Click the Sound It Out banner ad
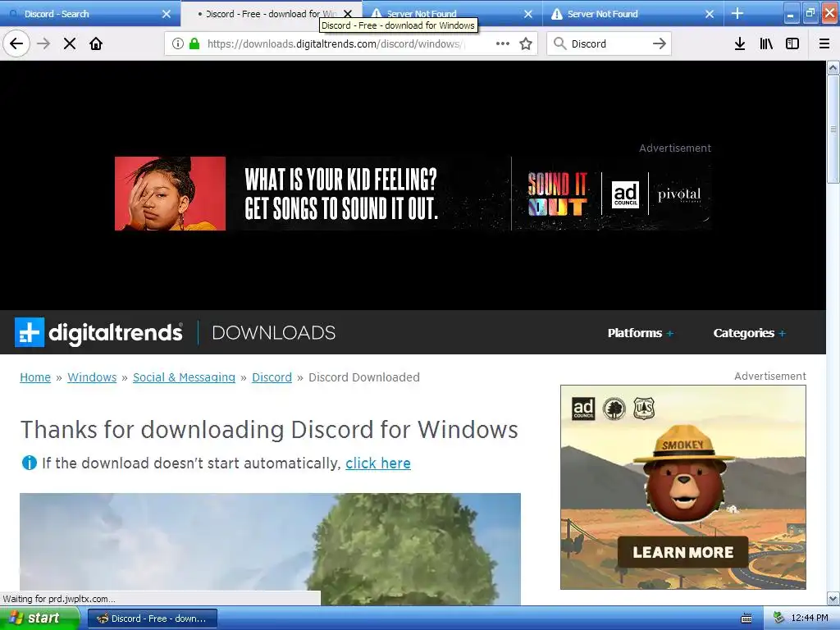Viewport: 840px width, 630px height. [x=413, y=194]
